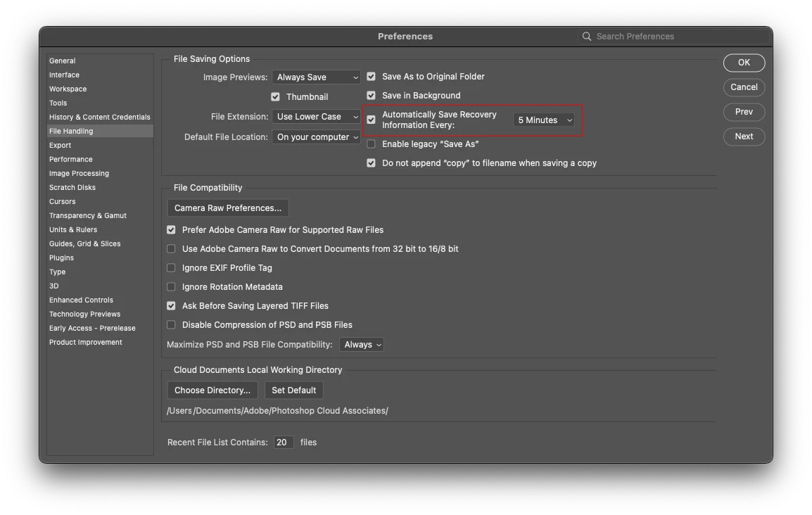Viewport: 812px width, 515px height.
Task: Switch to the Performance category
Action: 71,160
